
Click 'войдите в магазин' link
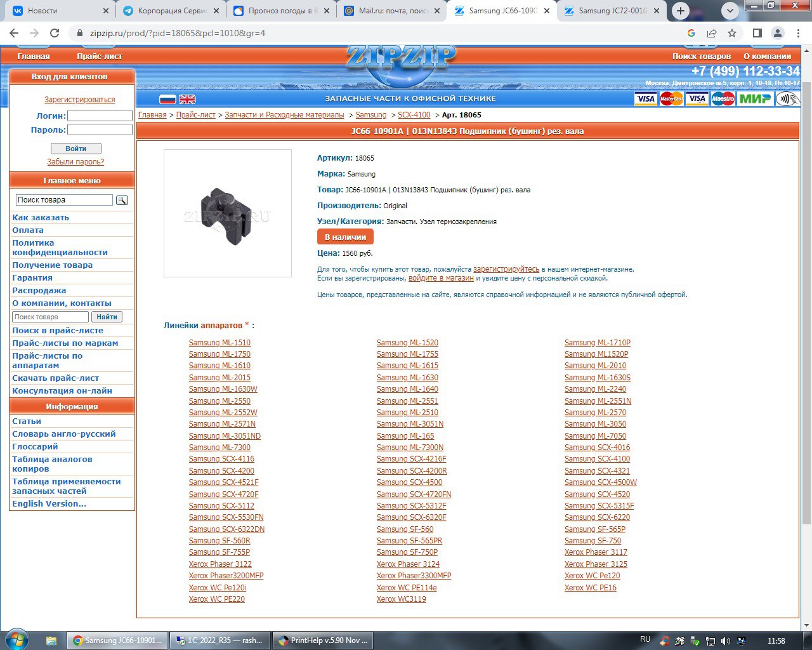point(441,278)
